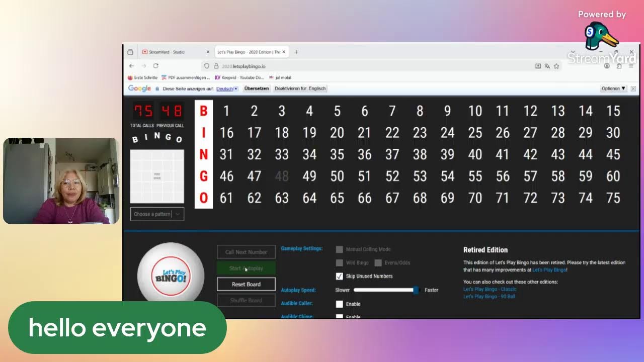Click number 1 on the bingo board

(x=226, y=111)
